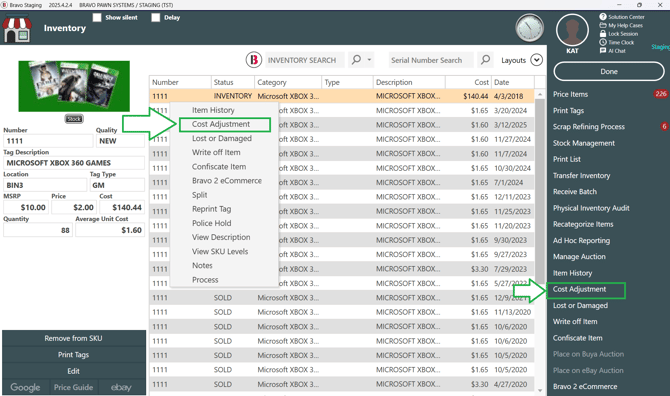670x396 pixels.
Task: Click the Serial Number Search field
Action: pos(431,60)
